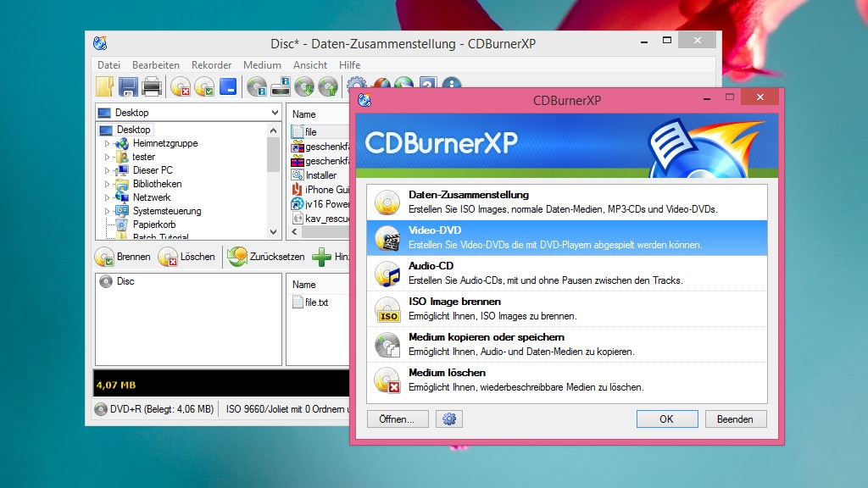Click the Name column header of the compilation list

click(304, 285)
